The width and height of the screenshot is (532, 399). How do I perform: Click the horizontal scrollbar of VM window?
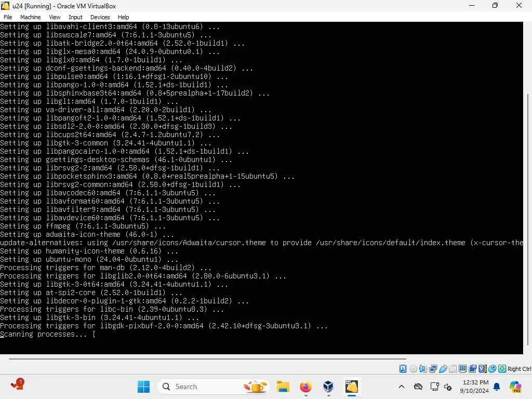[x=207, y=358]
